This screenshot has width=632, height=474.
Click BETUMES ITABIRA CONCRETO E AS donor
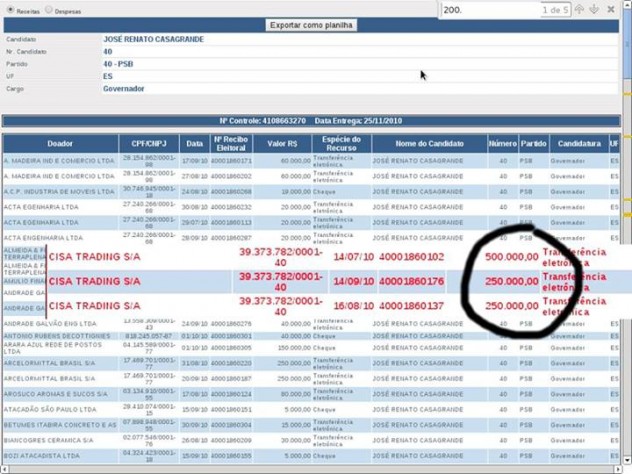pyautogui.click(x=60, y=425)
